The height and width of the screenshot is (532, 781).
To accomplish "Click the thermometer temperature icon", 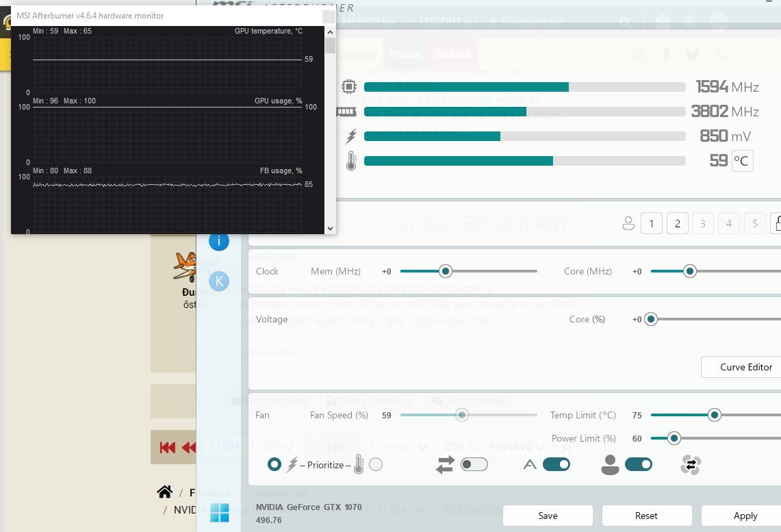I will (x=351, y=160).
